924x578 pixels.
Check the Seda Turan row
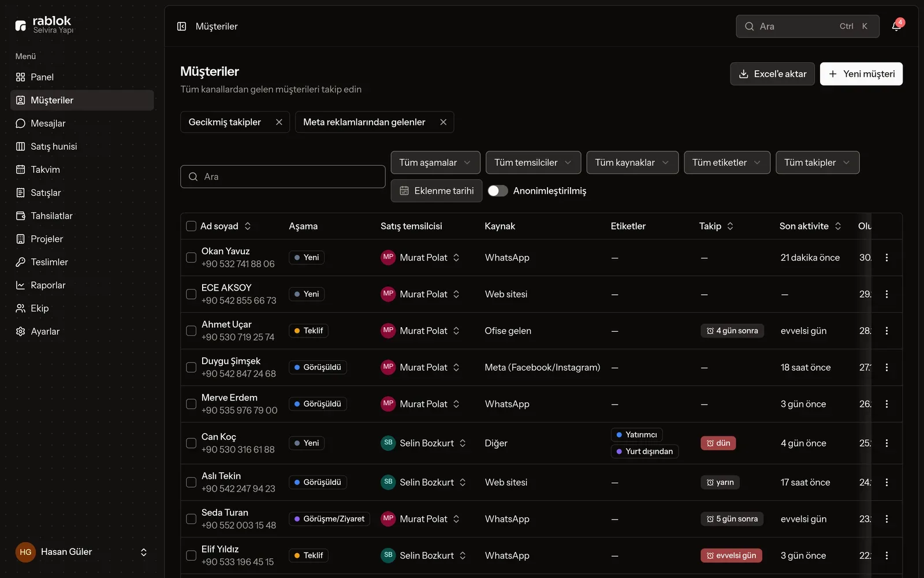click(191, 519)
